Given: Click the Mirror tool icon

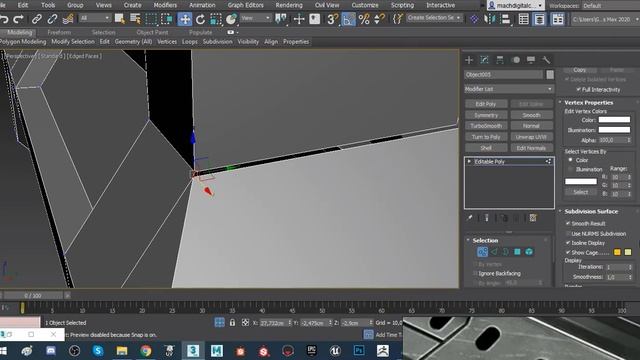Looking at the screenshot, I should tap(489, 19).
